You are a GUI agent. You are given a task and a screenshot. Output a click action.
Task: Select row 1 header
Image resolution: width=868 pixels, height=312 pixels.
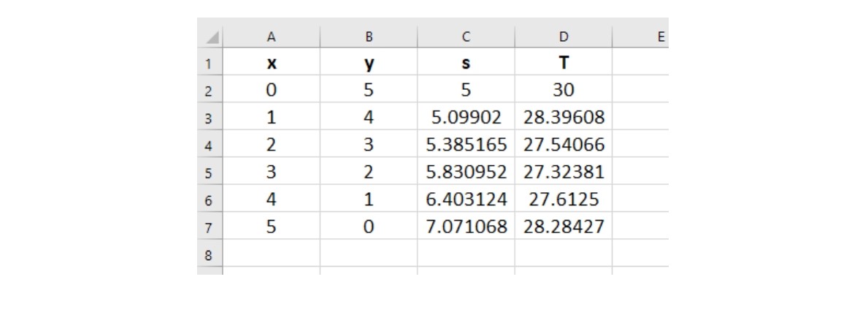pyautogui.click(x=209, y=64)
